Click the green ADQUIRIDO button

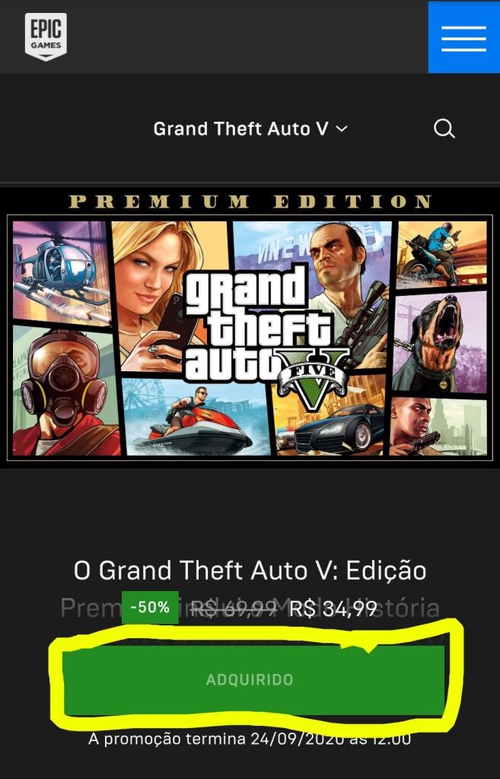point(253,680)
